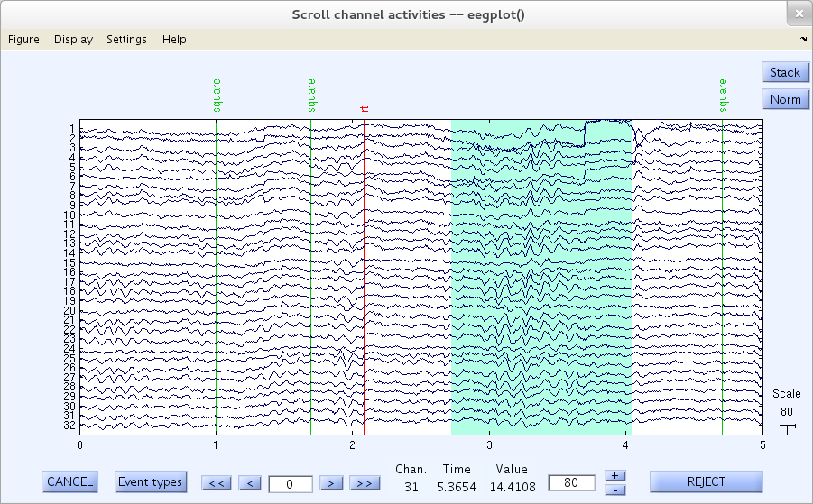Step backward using the single < button
This screenshot has height=504, width=813.
(x=252, y=483)
